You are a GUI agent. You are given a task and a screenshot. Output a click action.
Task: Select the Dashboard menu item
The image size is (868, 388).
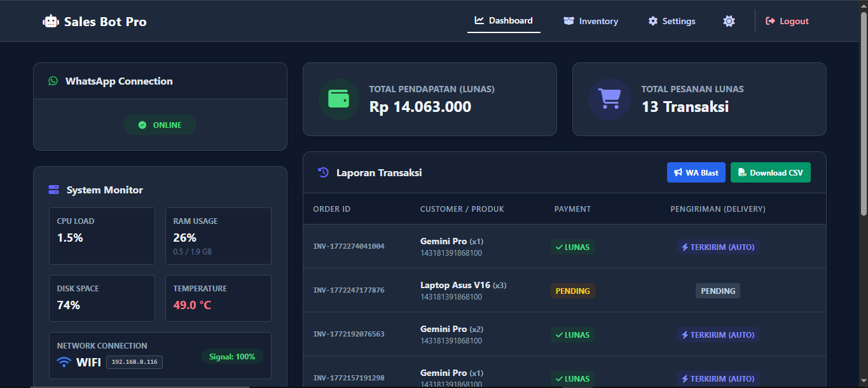(x=504, y=20)
